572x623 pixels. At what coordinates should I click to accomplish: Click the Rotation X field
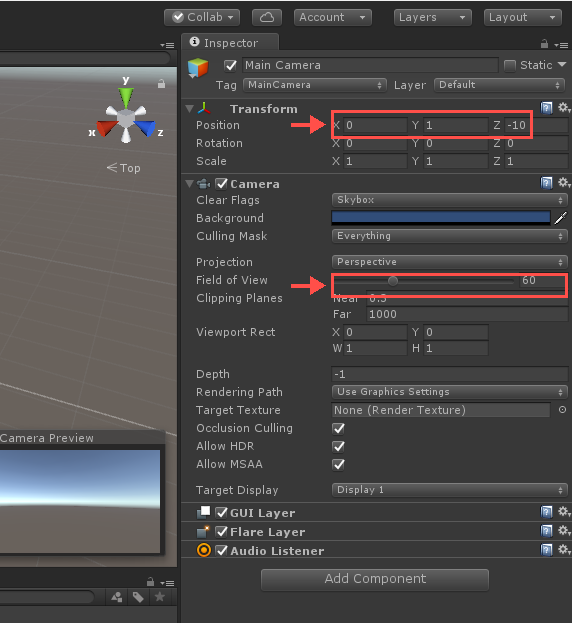pos(375,143)
